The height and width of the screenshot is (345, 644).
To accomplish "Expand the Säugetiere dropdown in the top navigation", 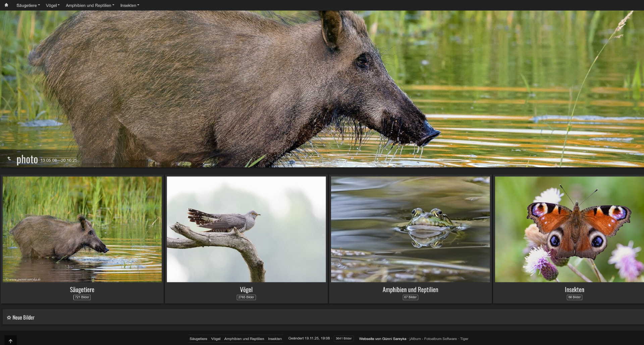I will point(28,5).
